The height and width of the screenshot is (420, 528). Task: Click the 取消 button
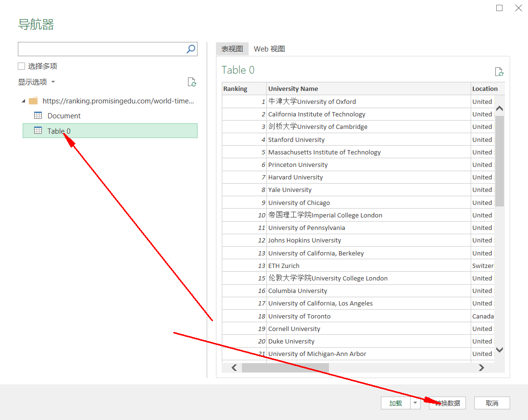pyautogui.click(x=492, y=403)
